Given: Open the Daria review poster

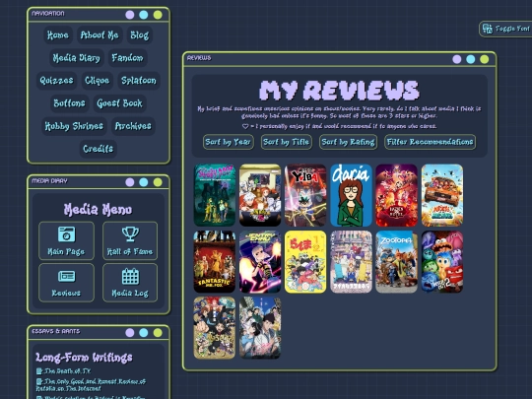Looking at the screenshot, I should pos(351,195).
